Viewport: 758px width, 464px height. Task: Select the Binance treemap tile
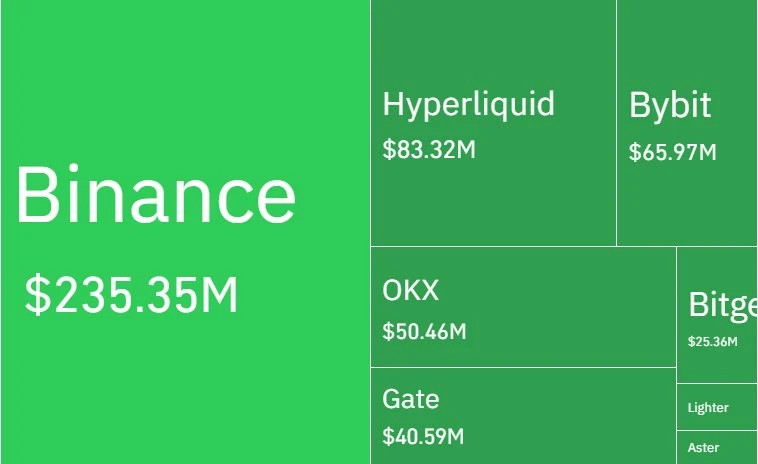186,232
